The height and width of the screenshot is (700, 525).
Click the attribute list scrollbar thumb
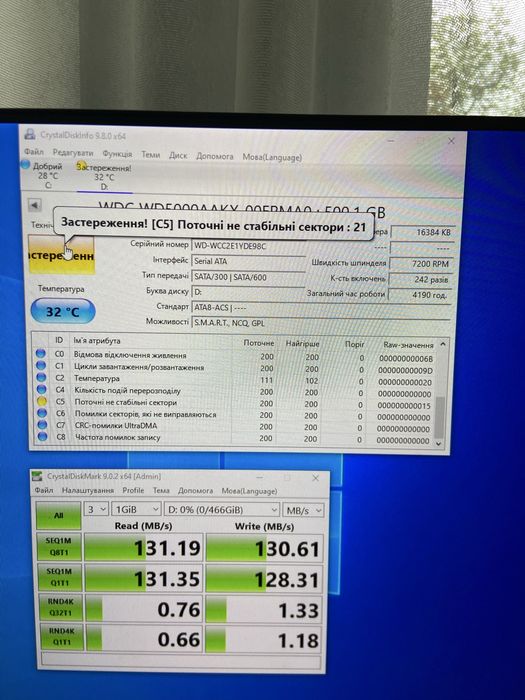click(x=440, y=417)
